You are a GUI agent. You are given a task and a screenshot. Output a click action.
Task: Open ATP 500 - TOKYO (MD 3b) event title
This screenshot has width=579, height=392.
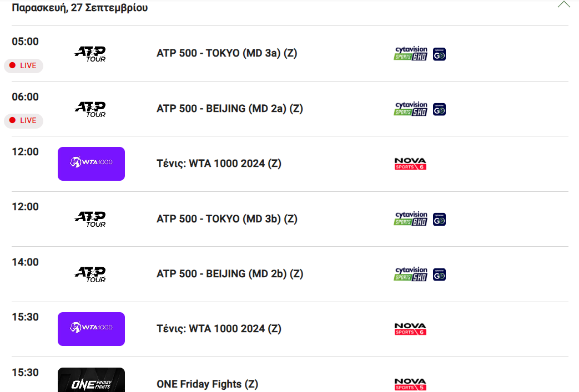point(226,219)
